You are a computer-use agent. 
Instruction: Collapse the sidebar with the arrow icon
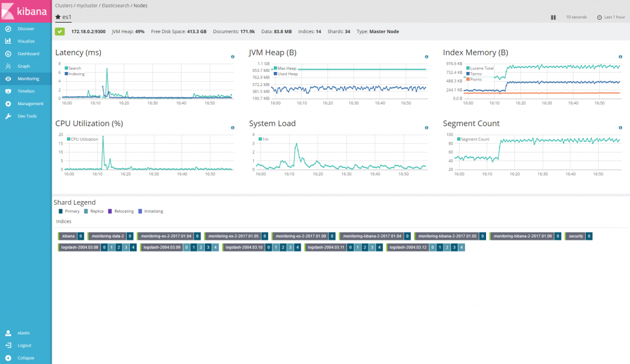(x=8, y=358)
